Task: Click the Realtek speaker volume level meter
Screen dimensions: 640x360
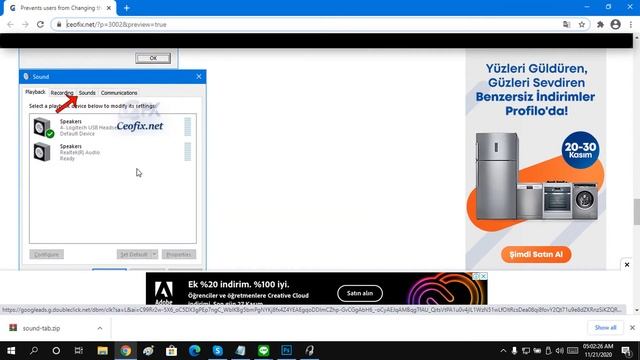Action: [x=187, y=151]
